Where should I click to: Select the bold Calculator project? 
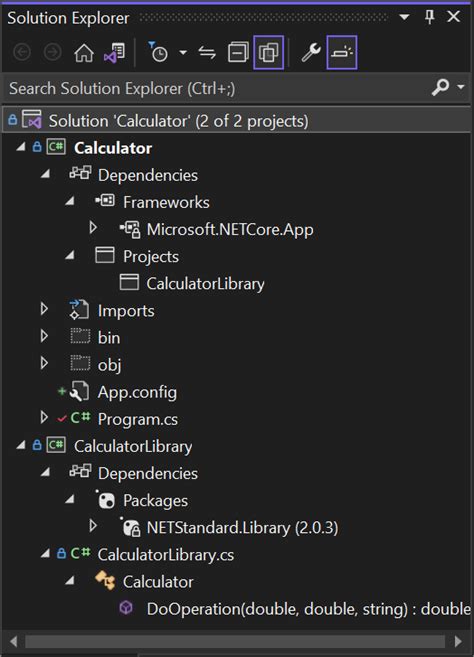[113, 148]
